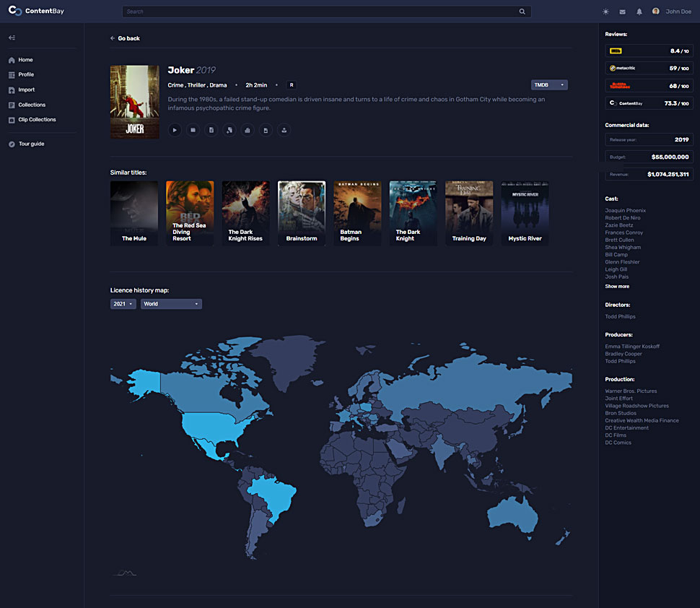Viewport: 700px width, 608px height.
Task: Open cast member Joaquin Phoenix
Action: pyautogui.click(x=625, y=210)
